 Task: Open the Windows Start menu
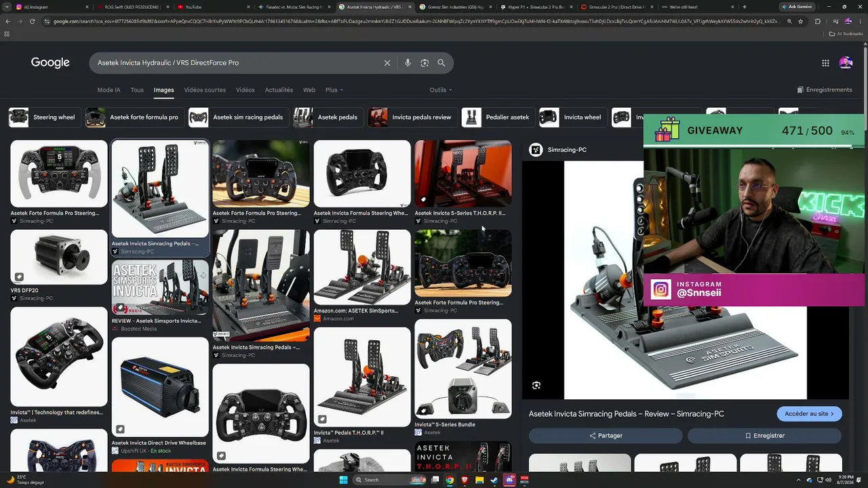[343, 480]
